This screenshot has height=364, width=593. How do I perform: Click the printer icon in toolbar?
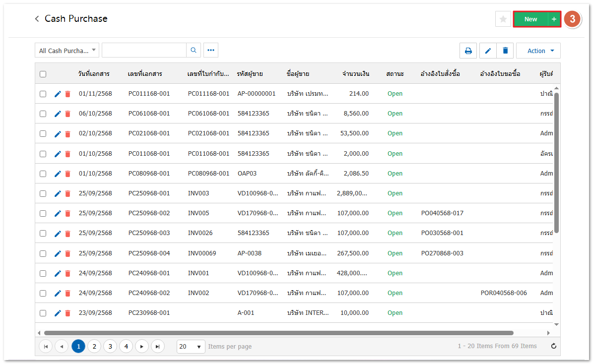tap(468, 51)
